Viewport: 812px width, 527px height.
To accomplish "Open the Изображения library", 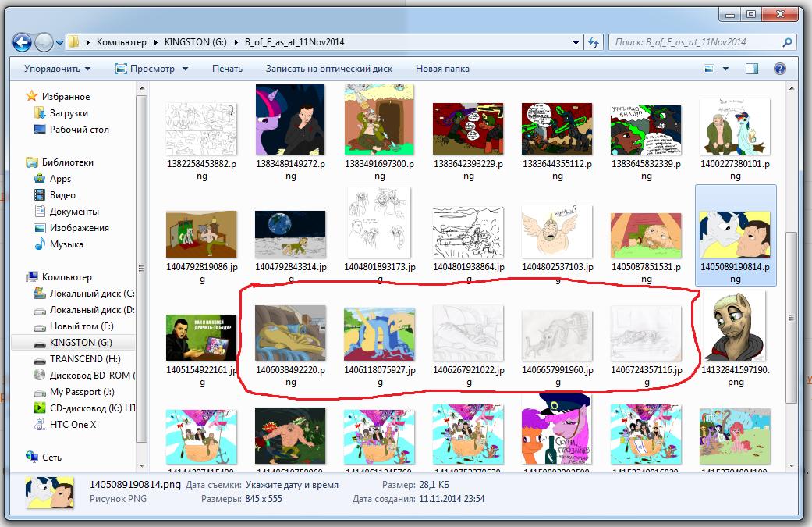I will click(80, 228).
